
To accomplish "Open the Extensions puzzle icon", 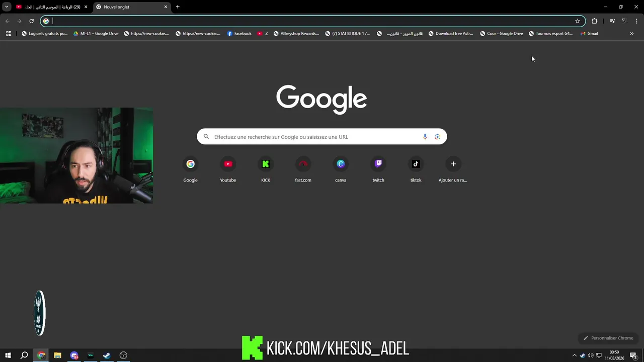I will point(595,21).
